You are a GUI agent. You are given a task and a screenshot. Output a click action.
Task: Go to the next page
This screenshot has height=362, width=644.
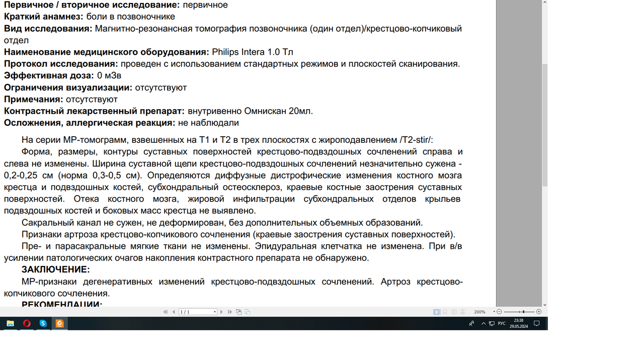(221, 312)
